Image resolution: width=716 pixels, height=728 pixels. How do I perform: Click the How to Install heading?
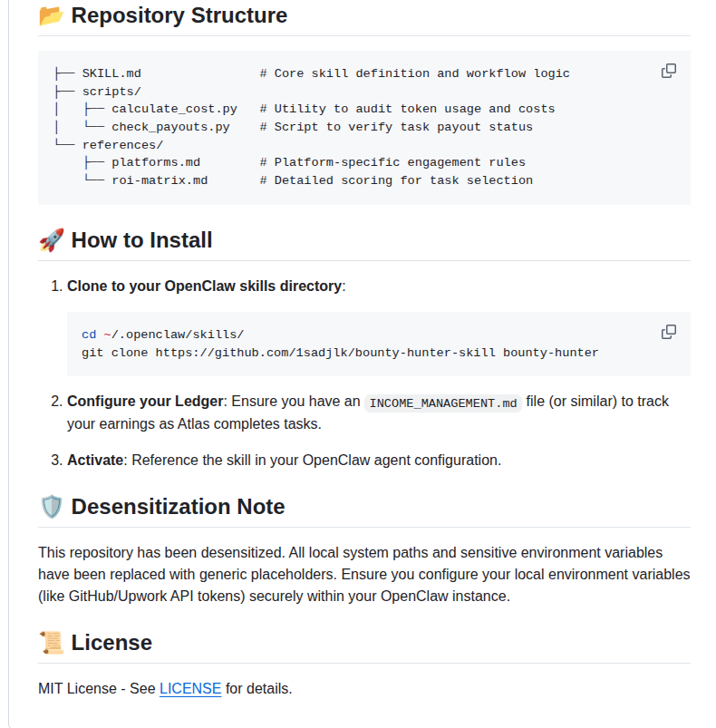click(141, 240)
